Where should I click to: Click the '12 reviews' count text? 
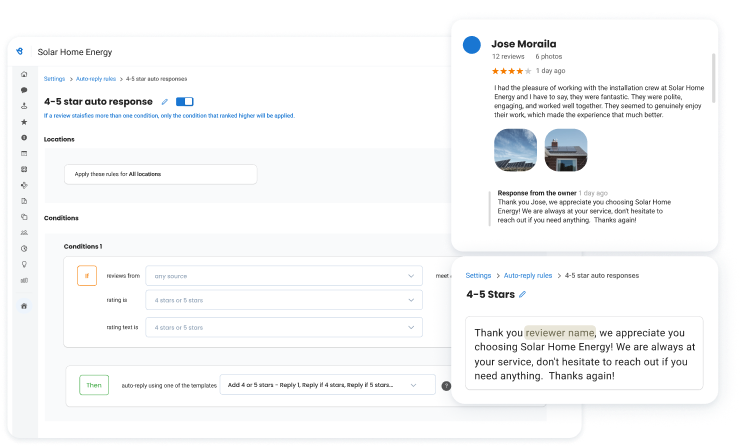508,56
